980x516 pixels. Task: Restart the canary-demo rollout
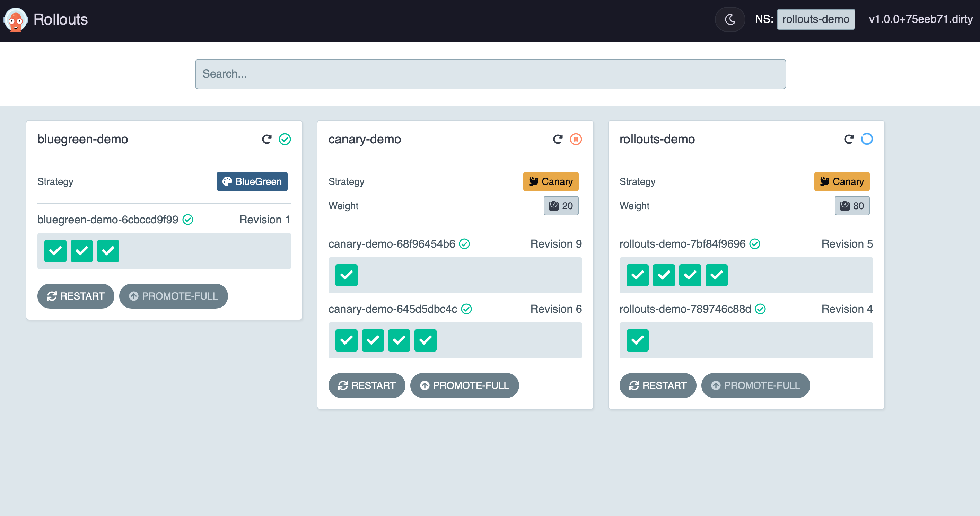pyautogui.click(x=367, y=385)
